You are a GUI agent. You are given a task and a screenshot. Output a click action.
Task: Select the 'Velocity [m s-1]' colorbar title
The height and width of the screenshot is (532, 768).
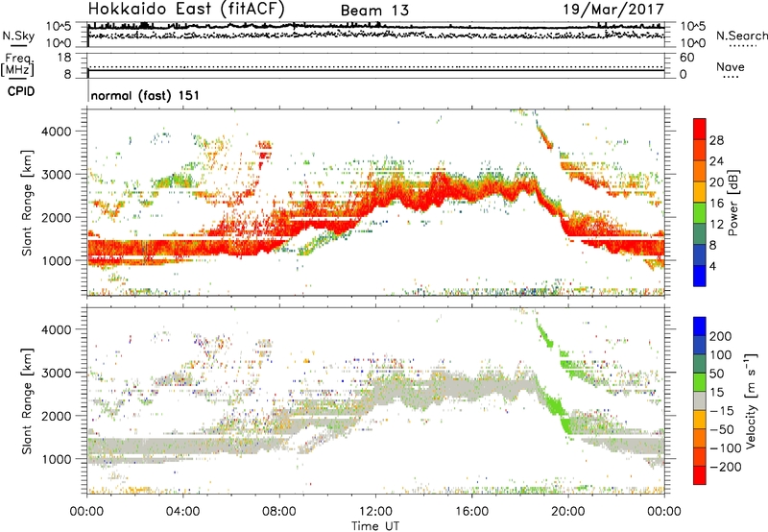click(x=751, y=400)
